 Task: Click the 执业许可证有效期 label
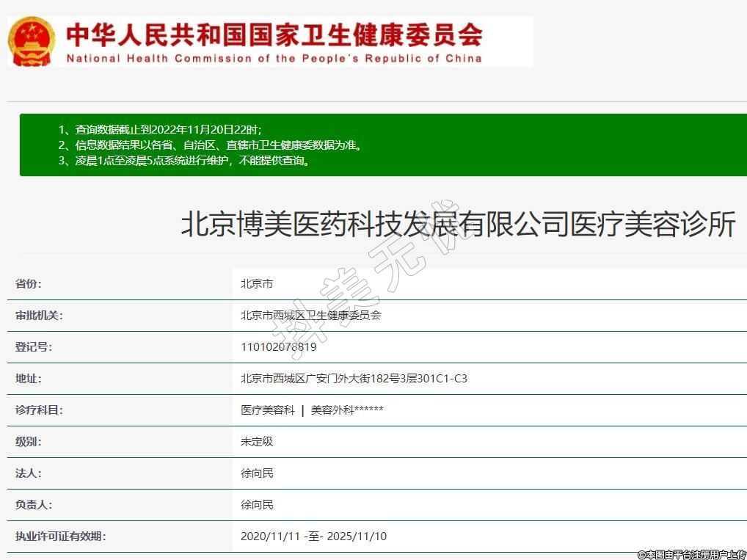click(61, 537)
